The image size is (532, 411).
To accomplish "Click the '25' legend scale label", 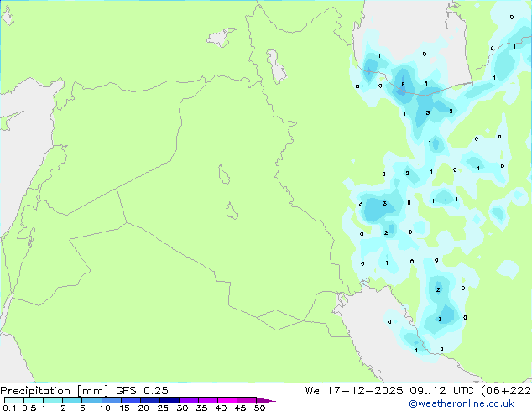I will tap(163, 408).
